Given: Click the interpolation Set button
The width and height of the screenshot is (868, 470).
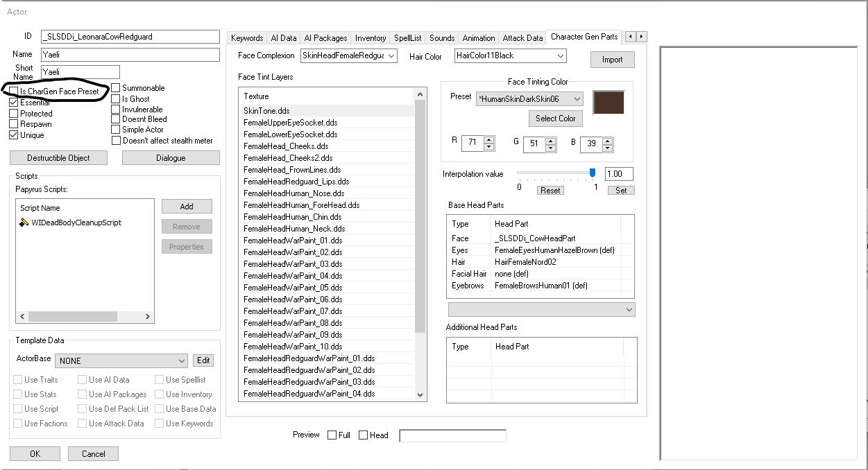Looking at the screenshot, I should click(x=621, y=191).
